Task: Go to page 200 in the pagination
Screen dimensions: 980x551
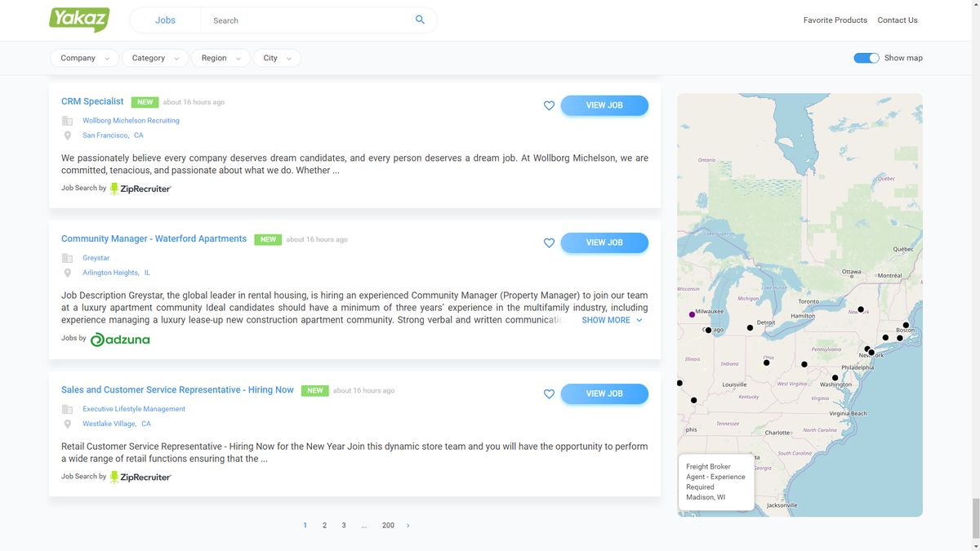Action: click(x=388, y=525)
